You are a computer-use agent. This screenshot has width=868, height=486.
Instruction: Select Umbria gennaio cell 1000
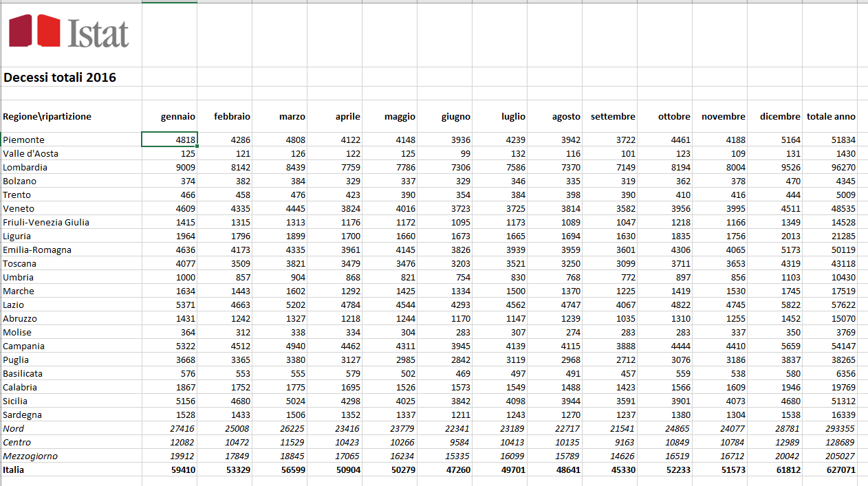pos(169,277)
